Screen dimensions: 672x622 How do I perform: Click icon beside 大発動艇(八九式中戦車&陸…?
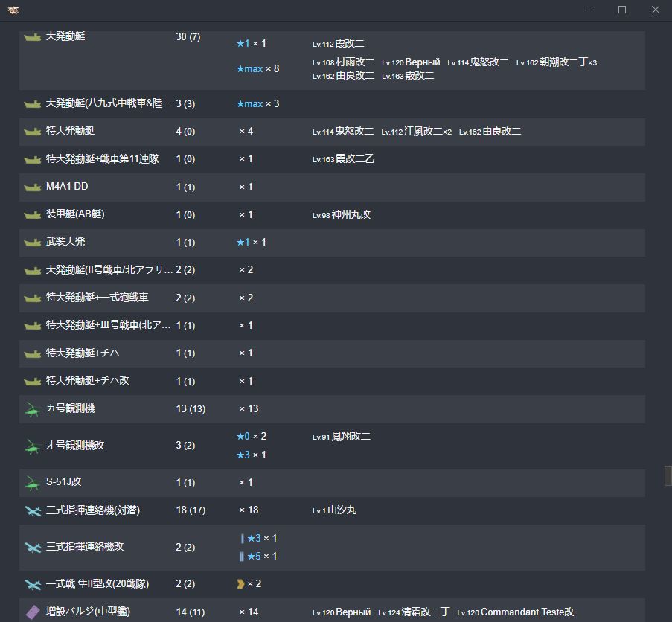pyautogui.click(x=33, y=104)
